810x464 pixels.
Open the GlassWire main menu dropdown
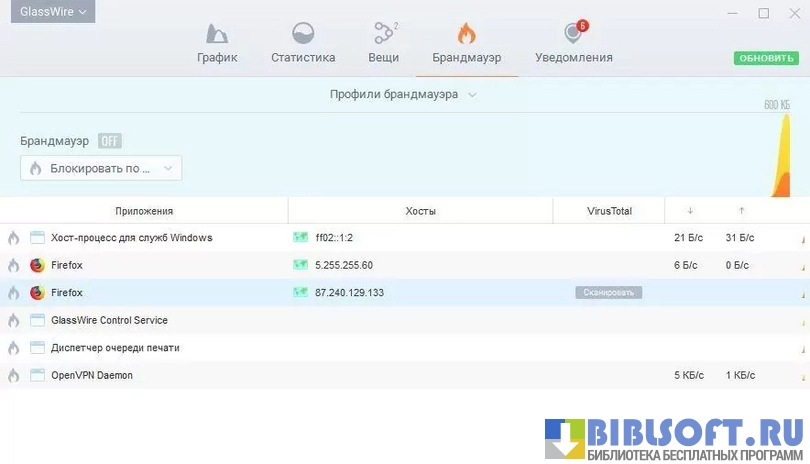pos(54,12)
